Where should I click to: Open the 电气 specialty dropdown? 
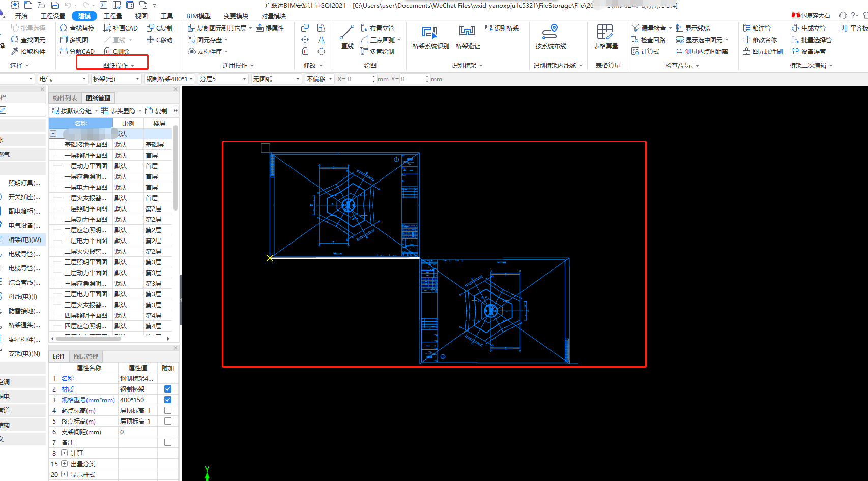[x=63, y=79]
